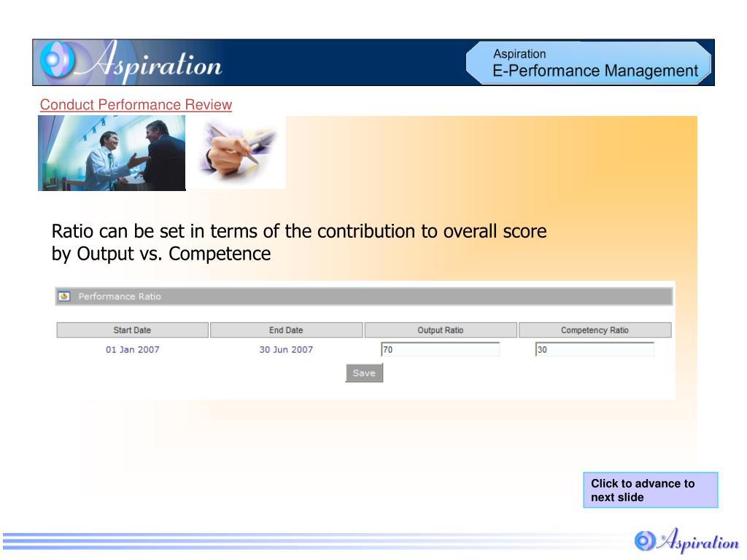Click the 'Click to advance to next slide' box
Viewport: 747px width, 560px height.
pos(650,490)
